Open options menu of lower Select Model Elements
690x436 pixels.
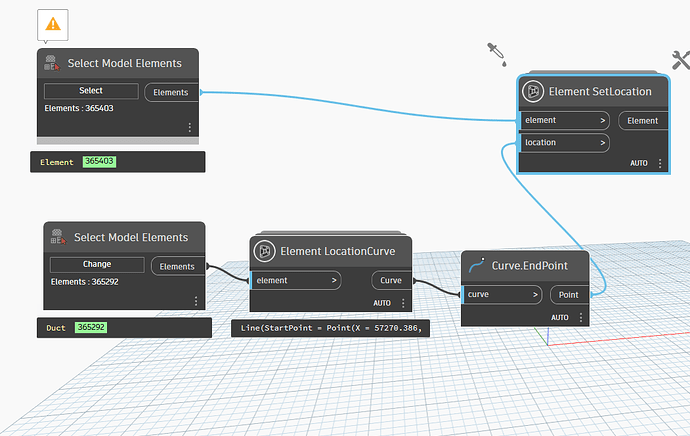(196, 301)
